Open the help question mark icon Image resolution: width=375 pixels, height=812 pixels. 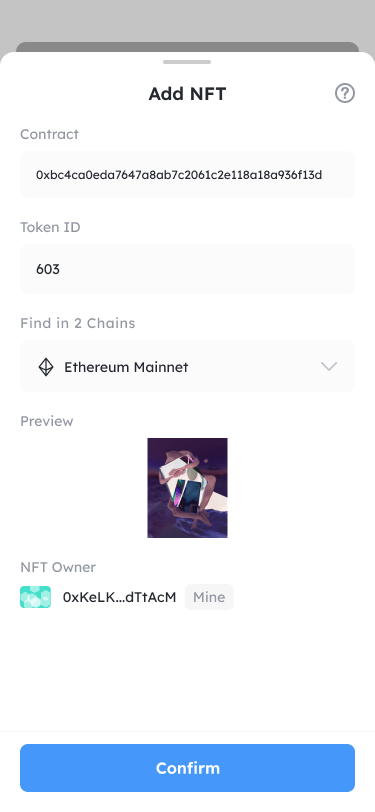pos(345,94)
